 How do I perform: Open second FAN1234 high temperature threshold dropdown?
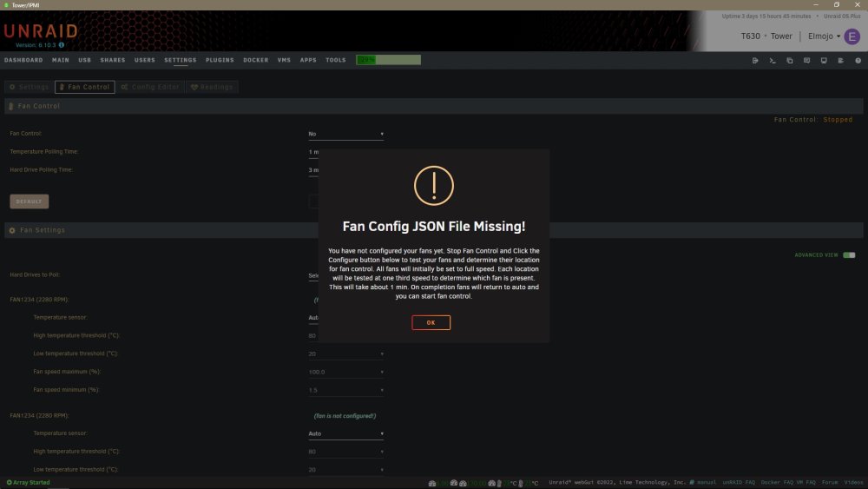(346, 452)
